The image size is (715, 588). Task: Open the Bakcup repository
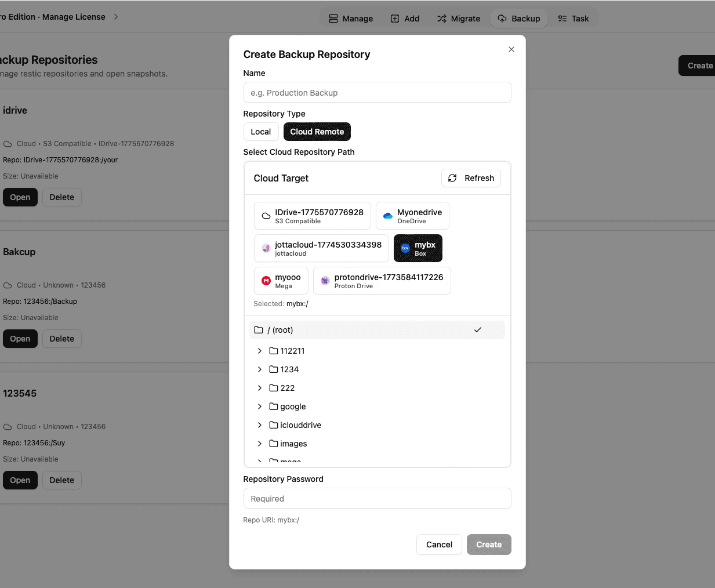pyautogui.click(x=20, y=338)
